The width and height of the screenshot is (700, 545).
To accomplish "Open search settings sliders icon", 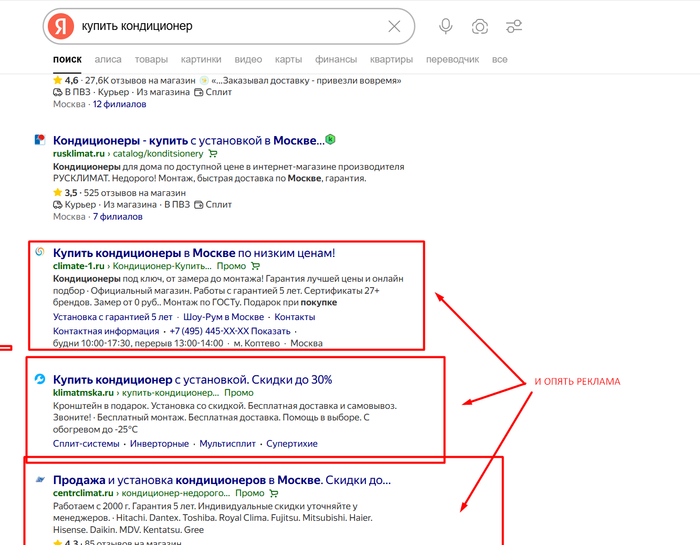I will 514,27.
